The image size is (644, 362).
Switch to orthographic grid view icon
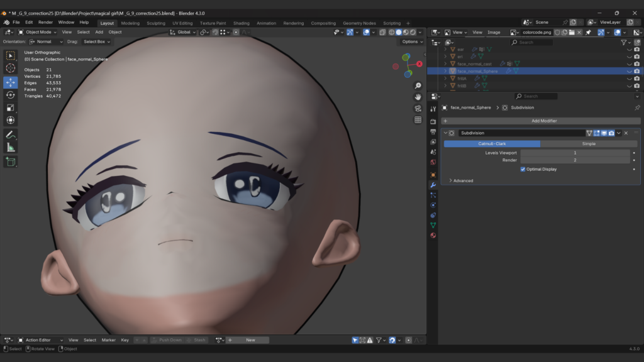pos(418,119)
